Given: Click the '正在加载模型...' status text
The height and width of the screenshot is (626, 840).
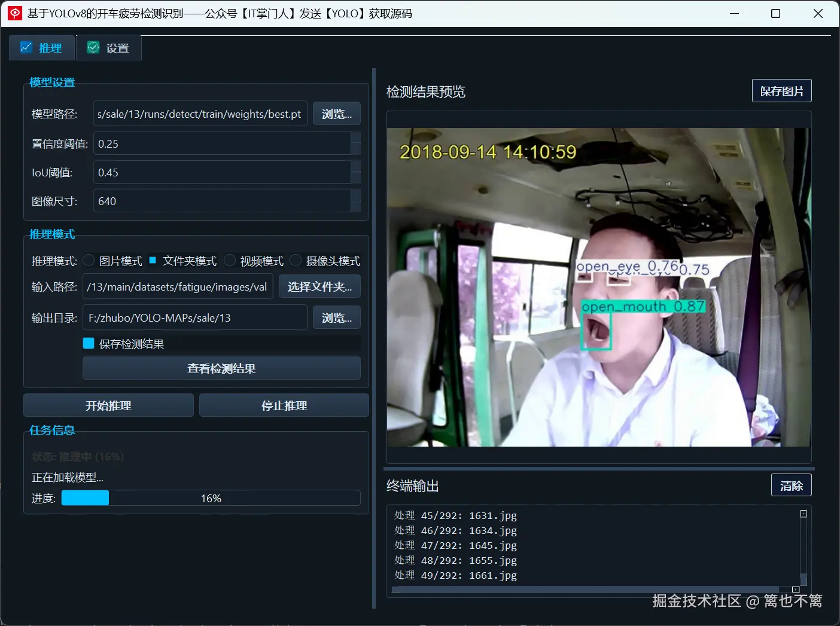Looking at the screenshot, I should point(68,477).
